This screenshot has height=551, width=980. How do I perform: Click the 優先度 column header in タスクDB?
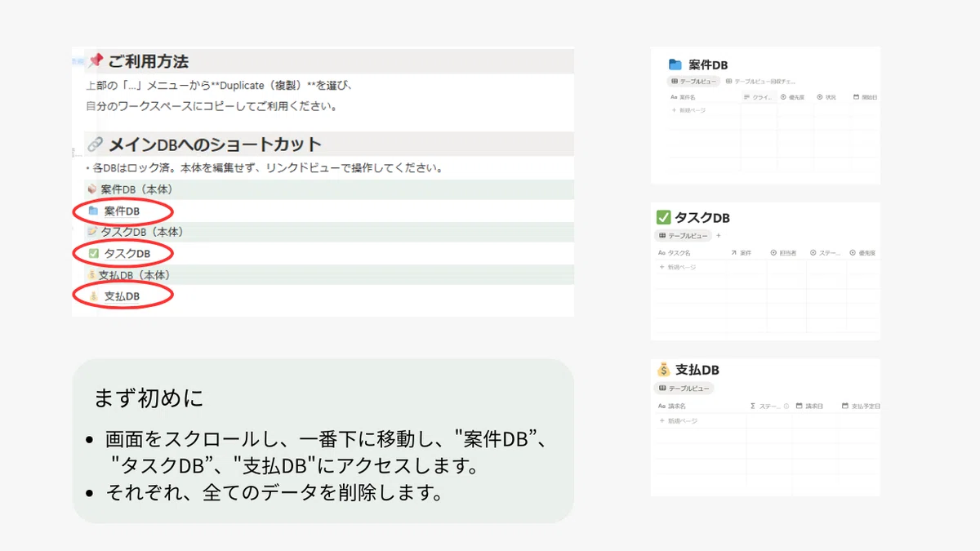[x=863, y=253]
